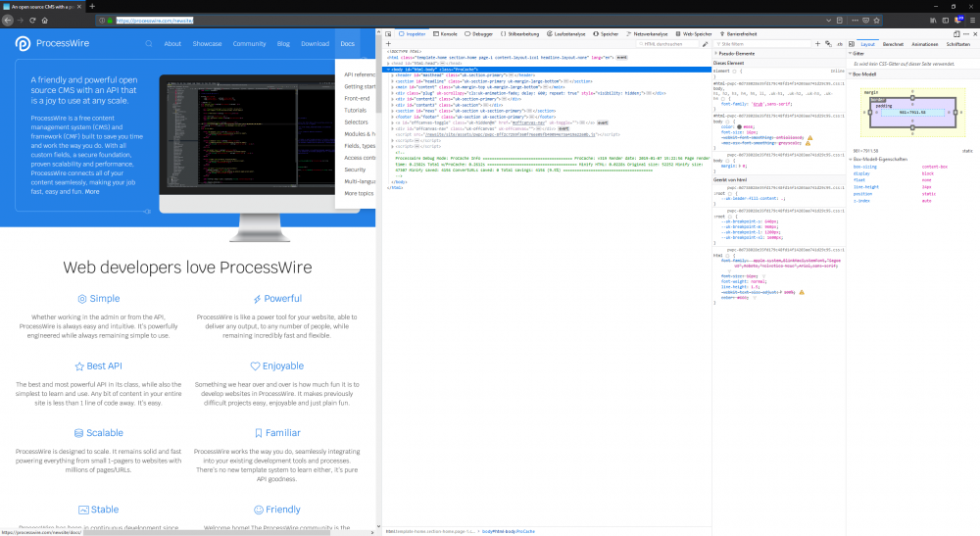
Task: Click the ProcessWire site search icon
Action: pos(149,44)
